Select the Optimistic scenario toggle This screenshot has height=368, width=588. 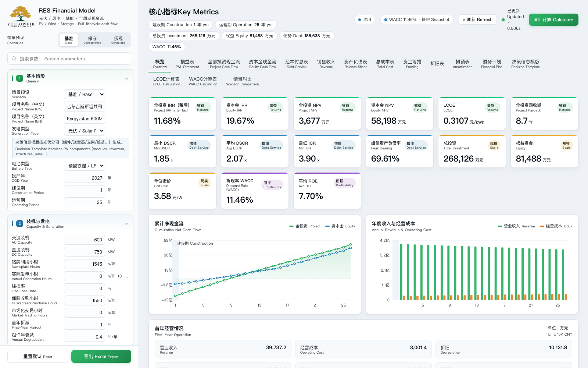tap(118, 40)
